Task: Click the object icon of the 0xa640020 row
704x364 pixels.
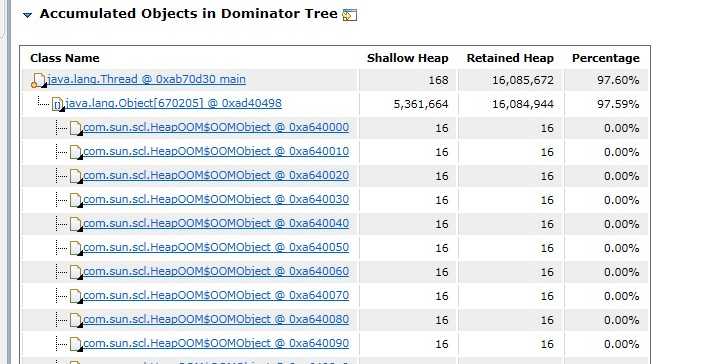Action: (76, 176)
